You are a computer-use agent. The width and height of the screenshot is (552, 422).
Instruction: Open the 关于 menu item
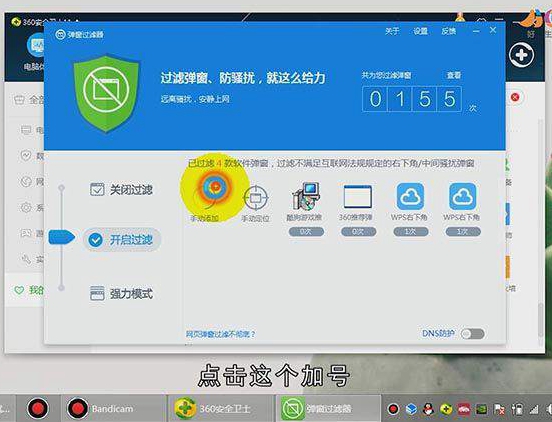coord(392,31)
